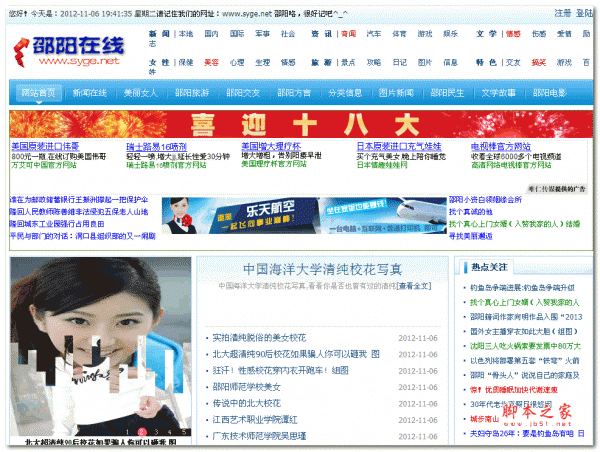Open the red 美容 link

pyautogui.click(x=211, y=62)
